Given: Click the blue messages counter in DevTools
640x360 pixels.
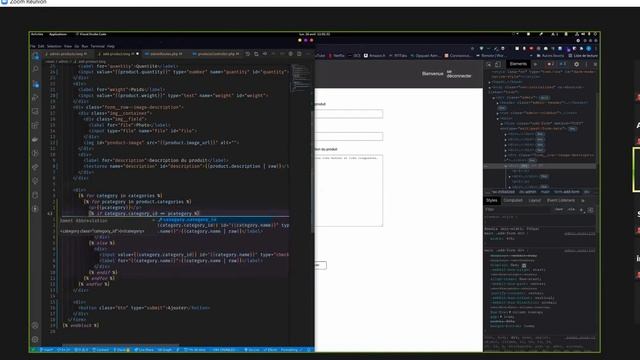Looking at the screenshot, I should coord(563,64).
